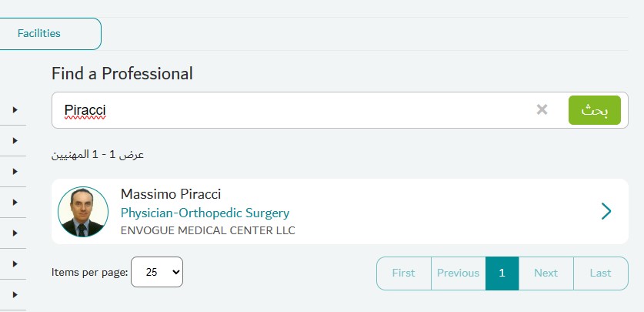Jump to the Last page of results
Viewport: 644px width, 312px height.
(600, 273)
